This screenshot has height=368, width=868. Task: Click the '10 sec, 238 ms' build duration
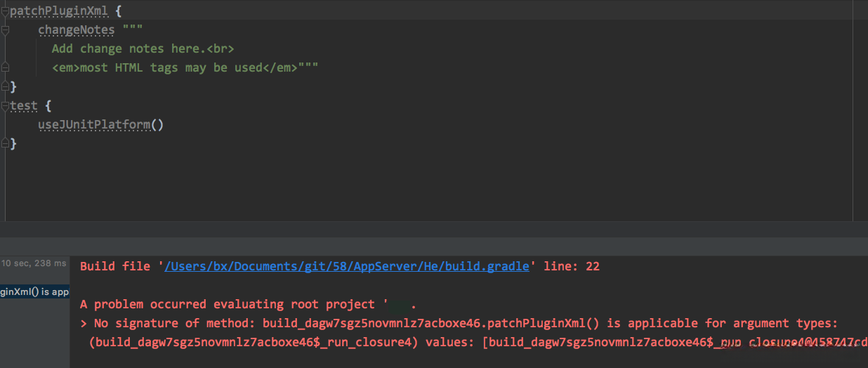click(34, 263)
